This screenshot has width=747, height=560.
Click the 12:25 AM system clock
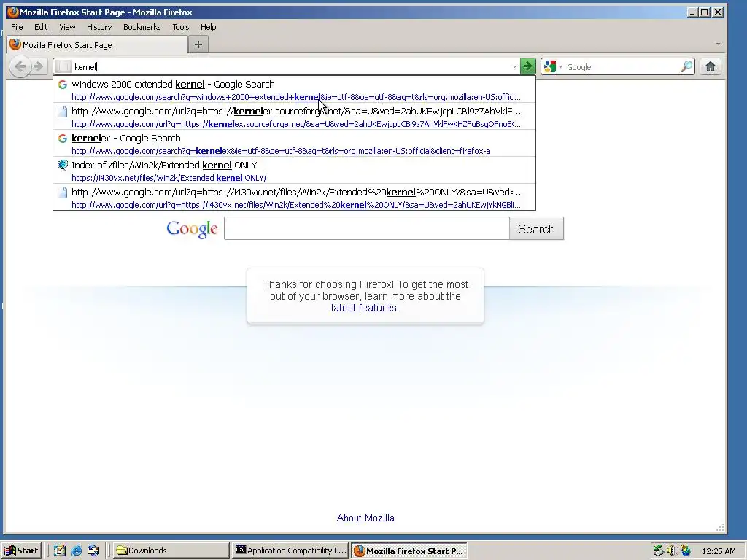pos(719,551)
